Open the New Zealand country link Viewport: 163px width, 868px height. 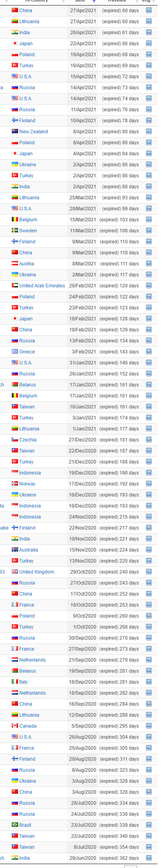click(33, 132)
